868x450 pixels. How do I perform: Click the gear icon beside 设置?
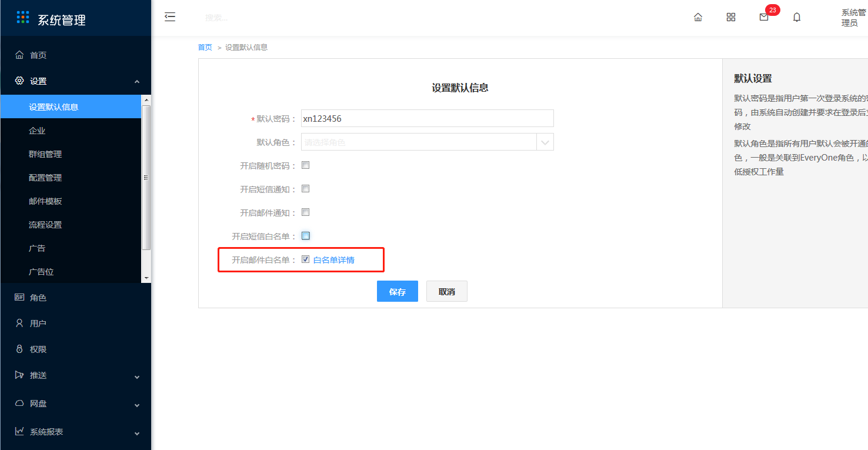click(19, 81)
